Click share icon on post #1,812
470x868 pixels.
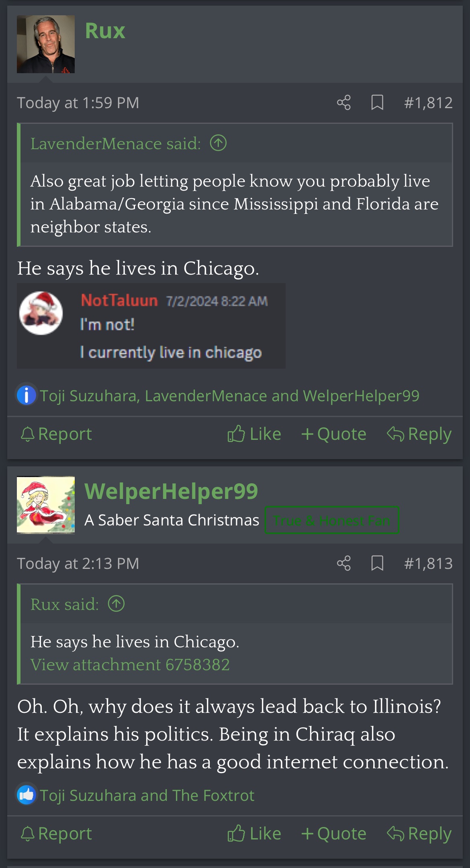344,103
